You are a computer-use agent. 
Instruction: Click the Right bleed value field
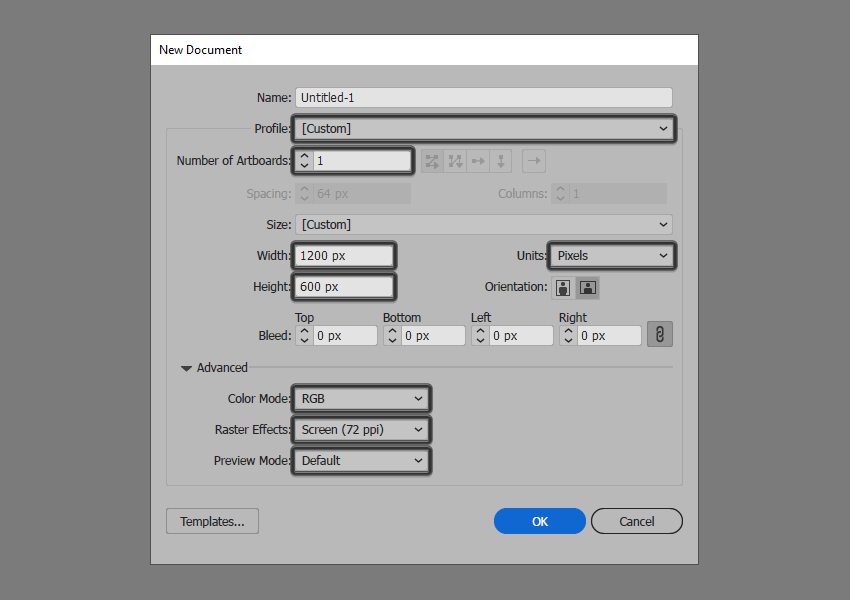(x=609, y=336)
